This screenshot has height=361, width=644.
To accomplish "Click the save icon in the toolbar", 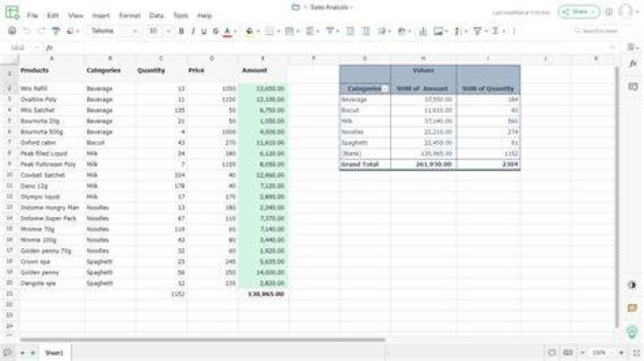I will 13,30.
